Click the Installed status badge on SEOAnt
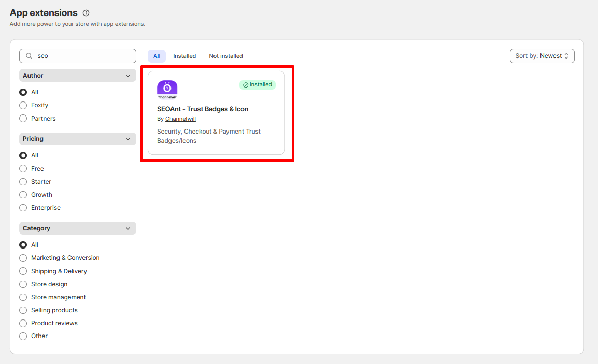 [258, 84]
